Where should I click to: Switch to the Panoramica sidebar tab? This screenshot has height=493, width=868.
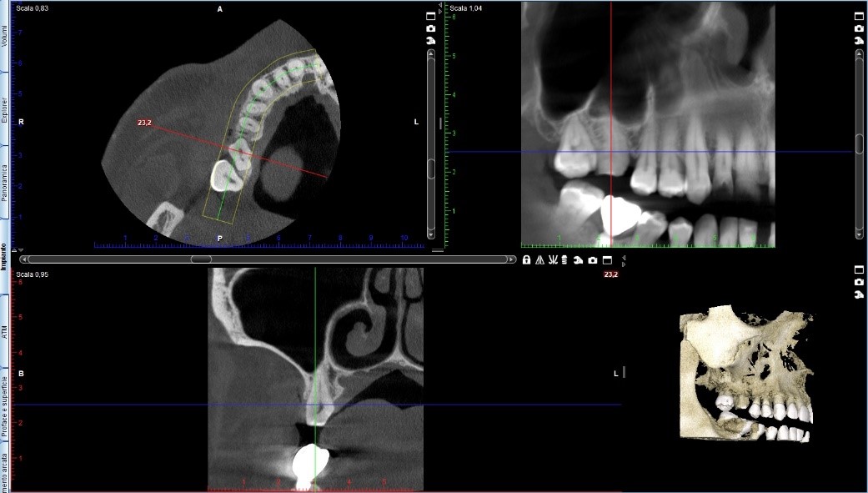pyautogui.click(x=4, y=183)
